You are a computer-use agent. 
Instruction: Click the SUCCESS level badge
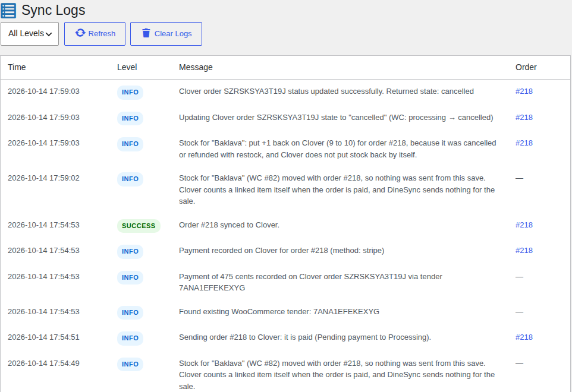click(139, 226)
